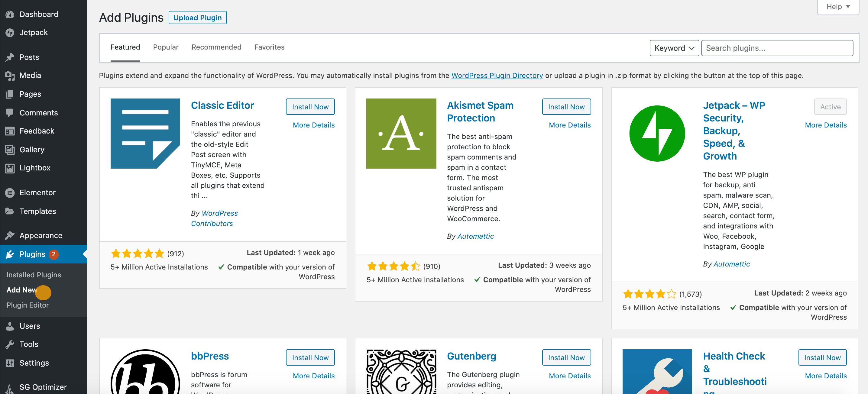This screenshot has width=868, height=394.
Task: Click the Dashboard gauge icon
Action: pos(10,14)
